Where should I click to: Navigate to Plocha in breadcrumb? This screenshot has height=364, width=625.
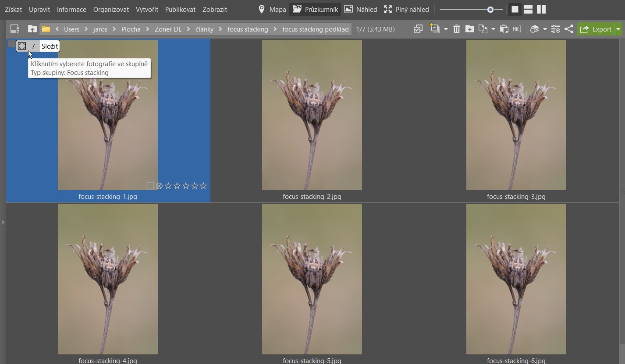[131, 29]
